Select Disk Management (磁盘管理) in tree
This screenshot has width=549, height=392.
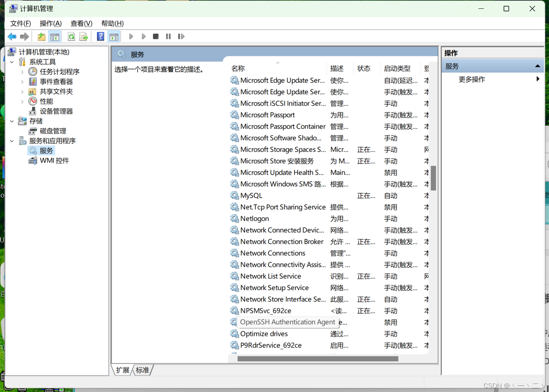coord(53,131)
